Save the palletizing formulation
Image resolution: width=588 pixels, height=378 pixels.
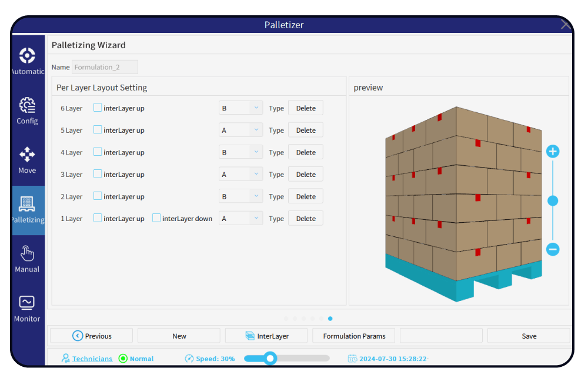click(529, 336)
